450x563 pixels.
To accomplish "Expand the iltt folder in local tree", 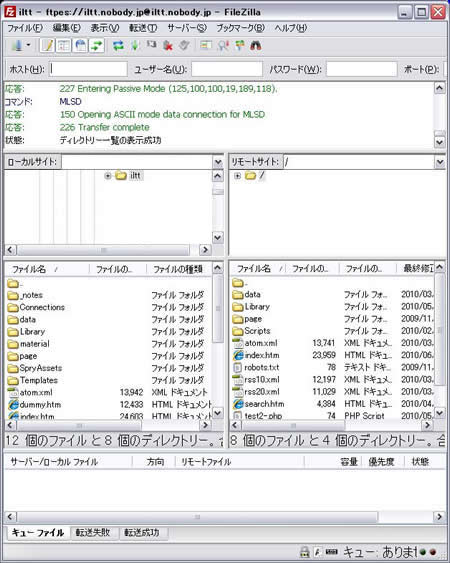I will (x=107, y=176).
